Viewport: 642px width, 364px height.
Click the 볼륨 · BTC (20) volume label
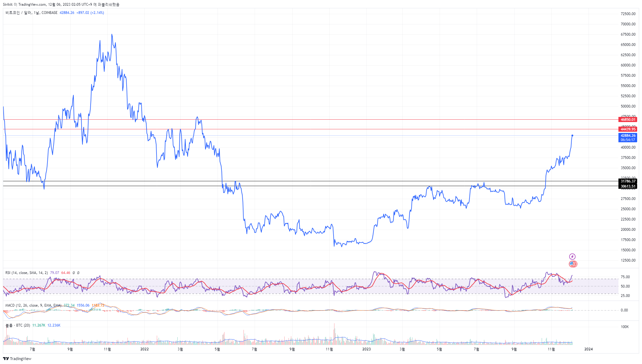(18, 325)
